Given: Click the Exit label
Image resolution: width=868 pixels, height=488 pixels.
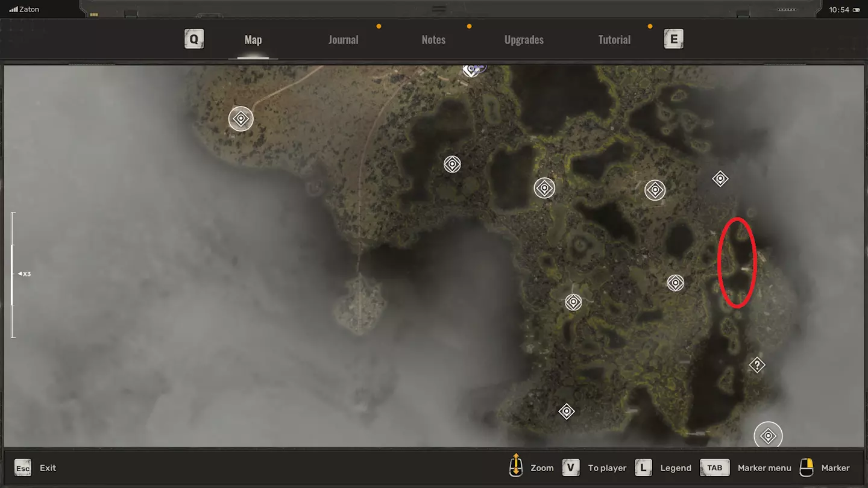Looking at the screenshot, I should coord(48,468).
